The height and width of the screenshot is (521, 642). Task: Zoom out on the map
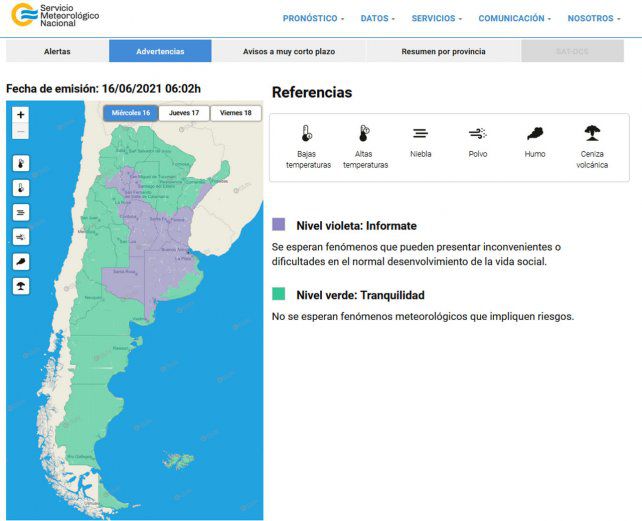click(x=21, y=132)
